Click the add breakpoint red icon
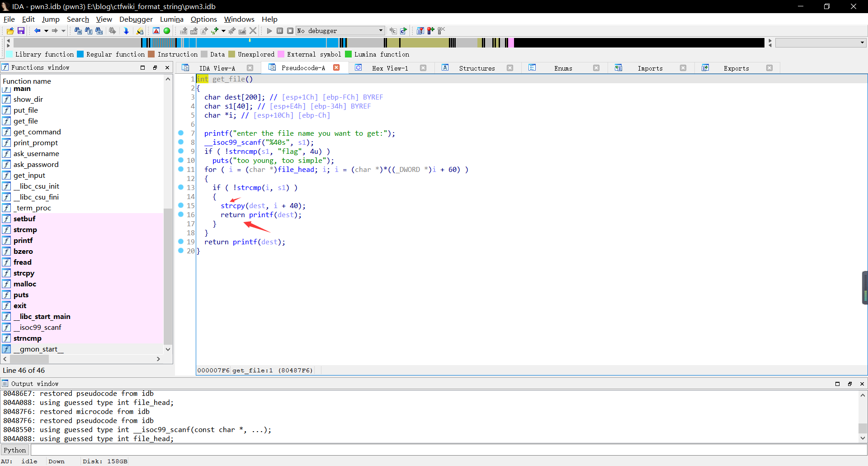868x466 pixels. [x=431, y=31]
